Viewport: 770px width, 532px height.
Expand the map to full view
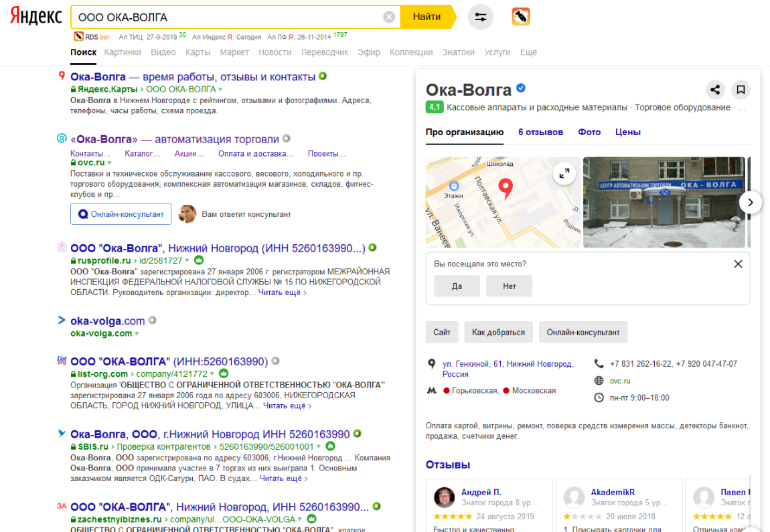564,173
